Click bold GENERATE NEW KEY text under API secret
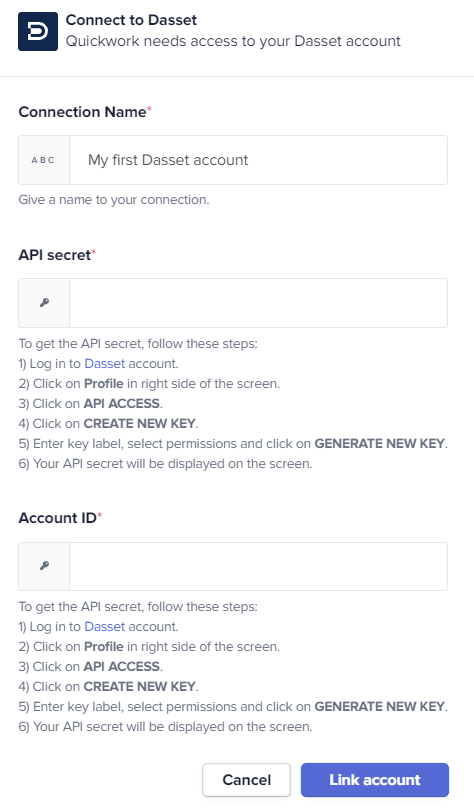Screen dimensions: 474x810 (380, 444)
